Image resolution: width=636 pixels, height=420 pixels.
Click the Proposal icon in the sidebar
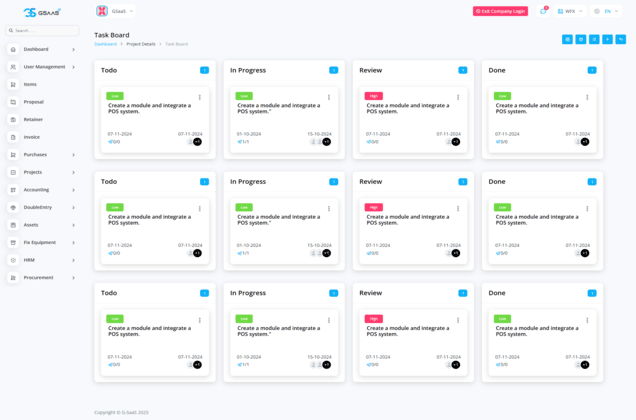point(13,102)
